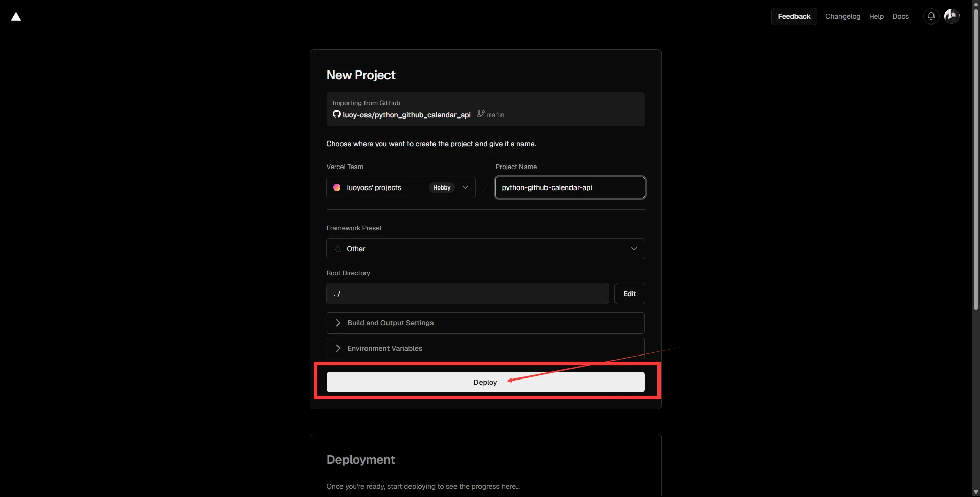Open the user avatar menu

tap(951, 16)
